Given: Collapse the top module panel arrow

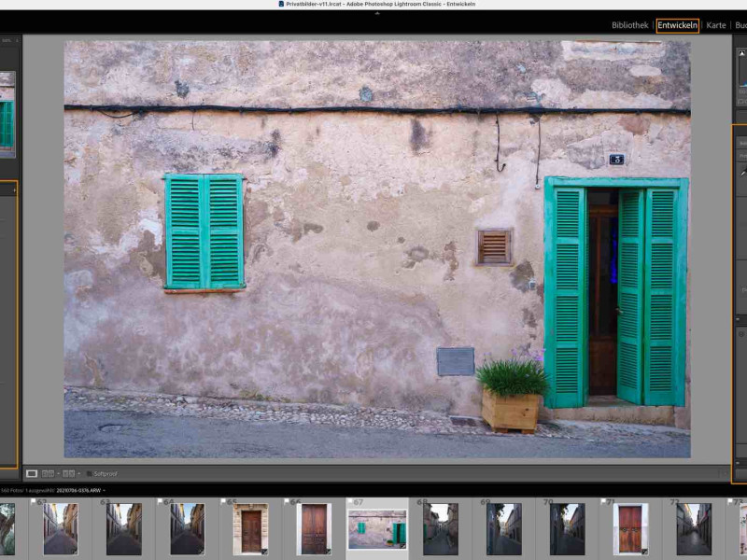Looking at the screenshot, I should 377,13.
